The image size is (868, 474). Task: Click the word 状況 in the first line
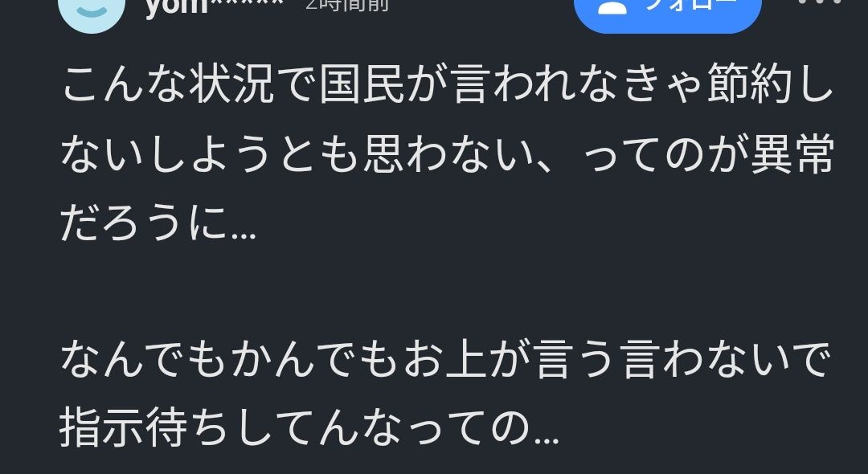[233, 84]
